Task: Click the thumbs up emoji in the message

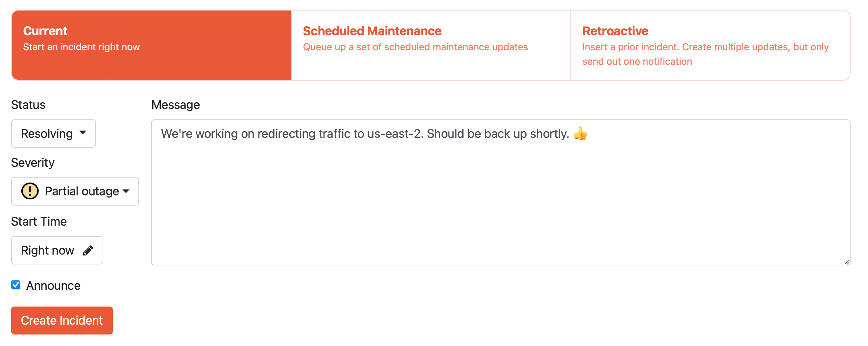Action: click(x=581, y=134)
